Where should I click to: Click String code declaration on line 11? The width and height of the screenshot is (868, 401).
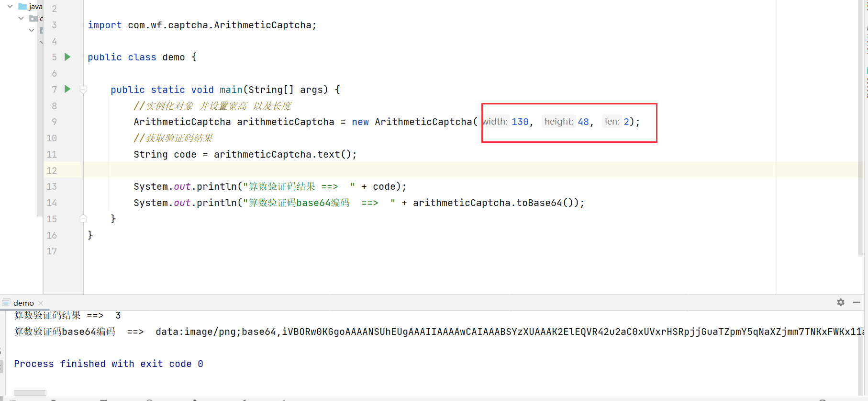coord(165,154)
